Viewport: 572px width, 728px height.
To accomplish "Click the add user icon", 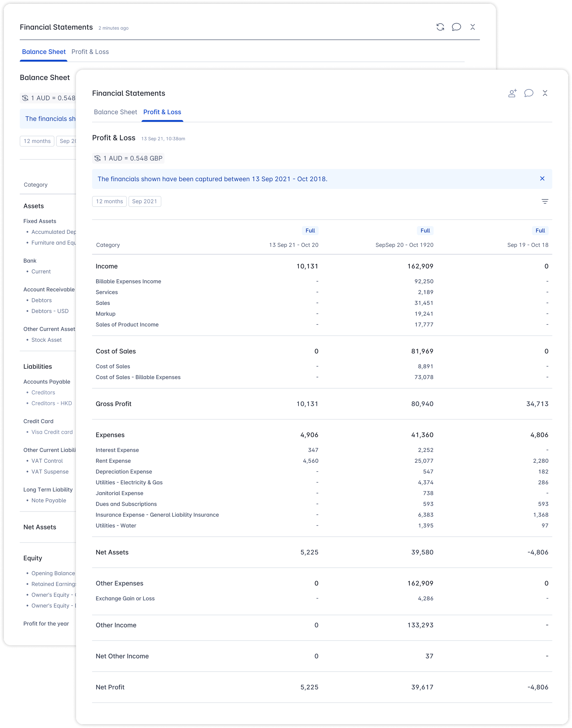I will click(512, 93).
